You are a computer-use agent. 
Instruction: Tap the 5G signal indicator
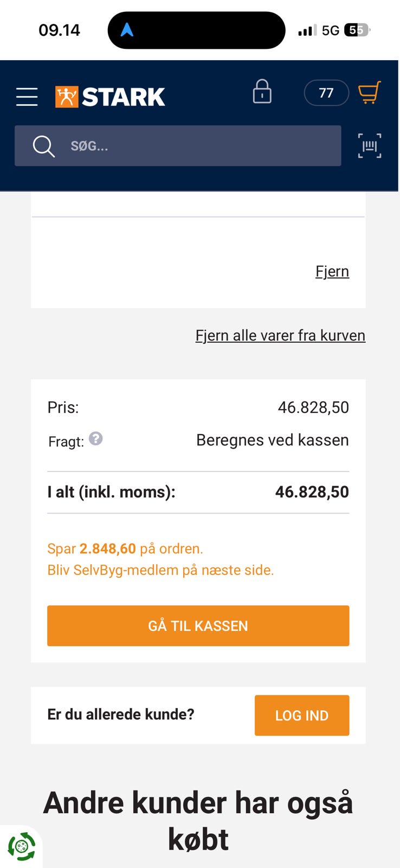330,30
